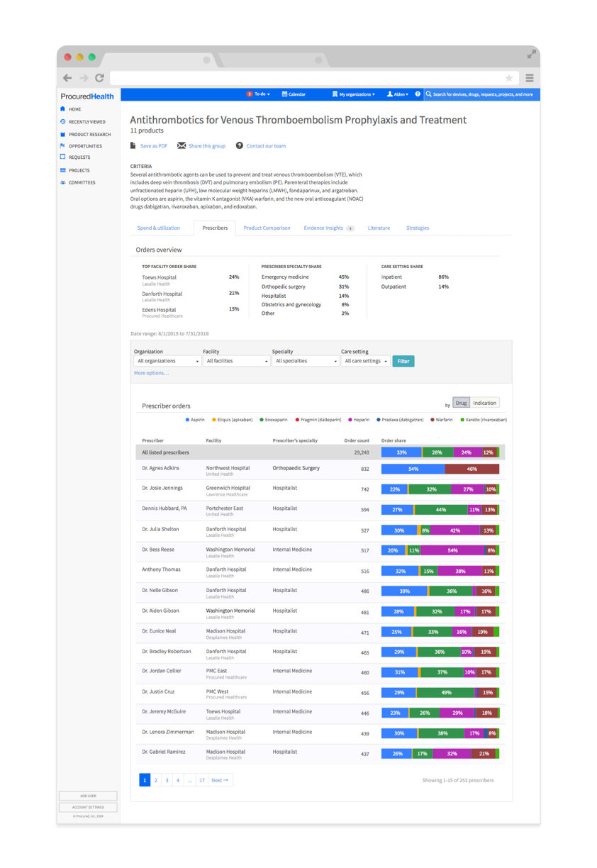This screenshot has height=868, width=597.
Task: Expand the All care settings dropdown
Action: (x=365, y=361)
